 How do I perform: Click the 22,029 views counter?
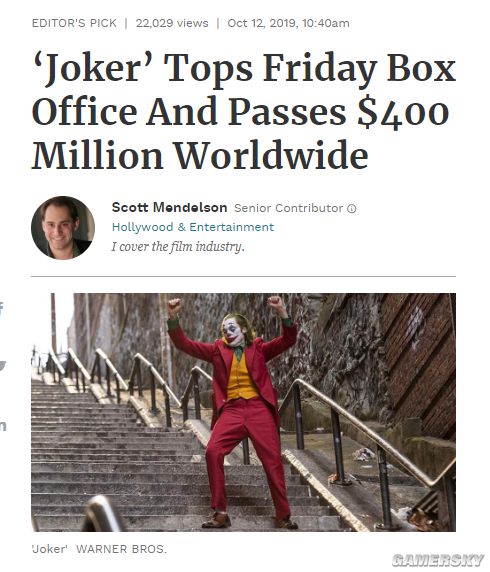click(x=172, y=23)
